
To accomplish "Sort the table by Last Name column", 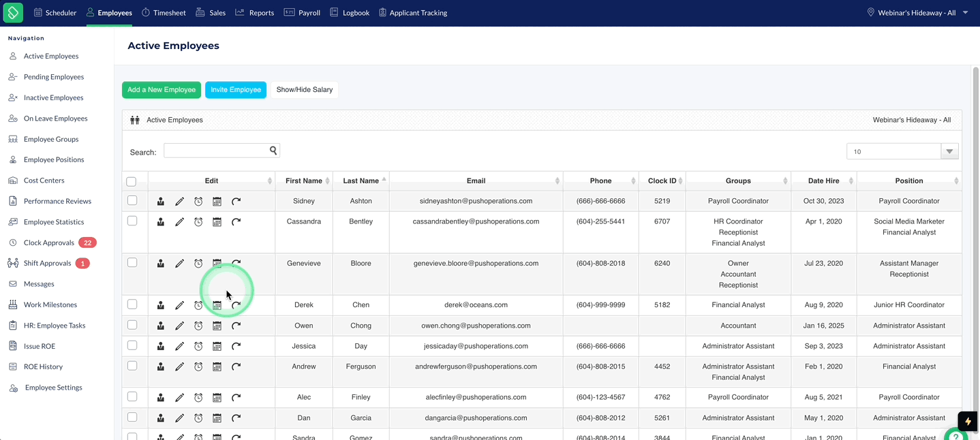I will pyautogui.click(x=361, y=180).
